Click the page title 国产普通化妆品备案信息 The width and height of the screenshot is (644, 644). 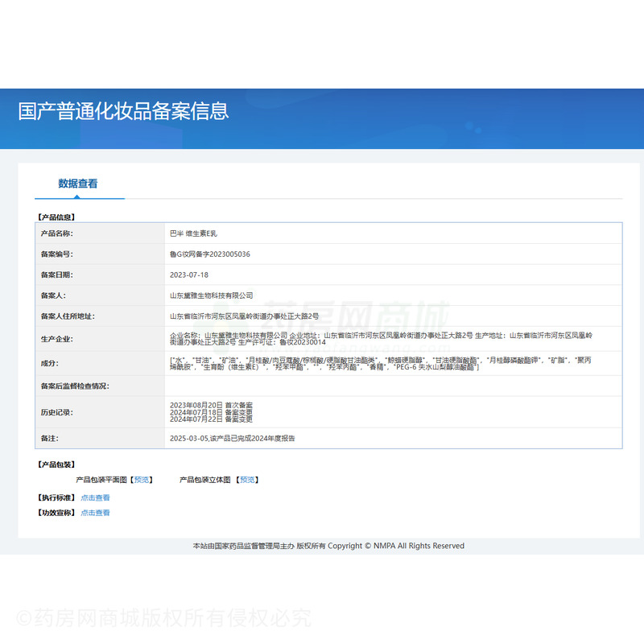click(x=123, y=111)
